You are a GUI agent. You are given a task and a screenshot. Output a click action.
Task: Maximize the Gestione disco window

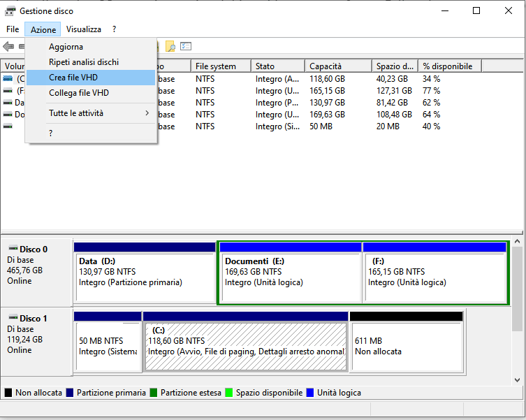coord(476,10)
